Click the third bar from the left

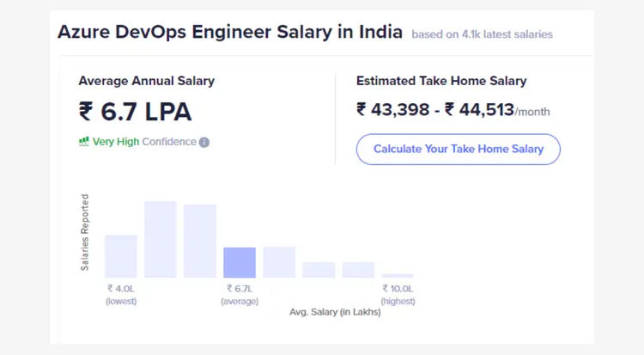coord(200,241)
